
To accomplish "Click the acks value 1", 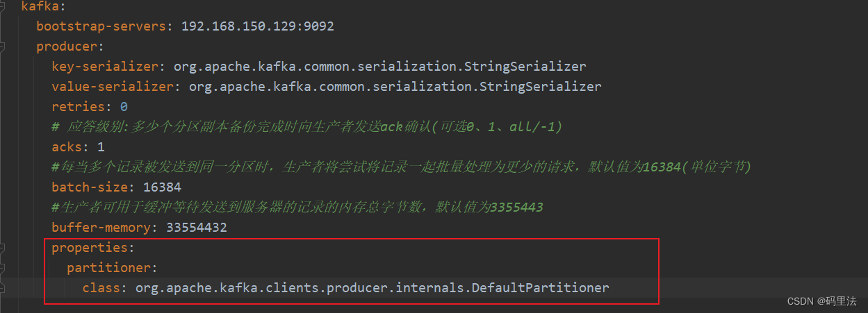I will point(101,147).
